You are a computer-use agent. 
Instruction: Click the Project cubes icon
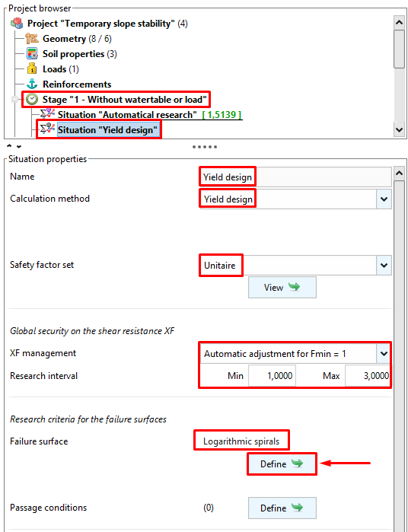tap(17, 24)
